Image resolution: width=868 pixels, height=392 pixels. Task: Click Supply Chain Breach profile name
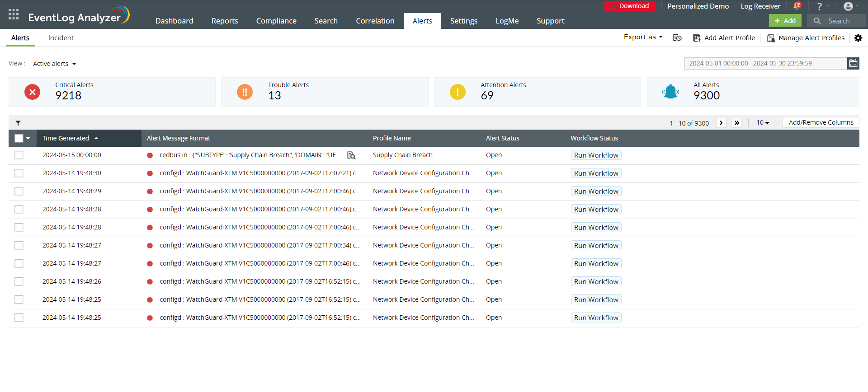pyautogui.click(x=402, y=155)
